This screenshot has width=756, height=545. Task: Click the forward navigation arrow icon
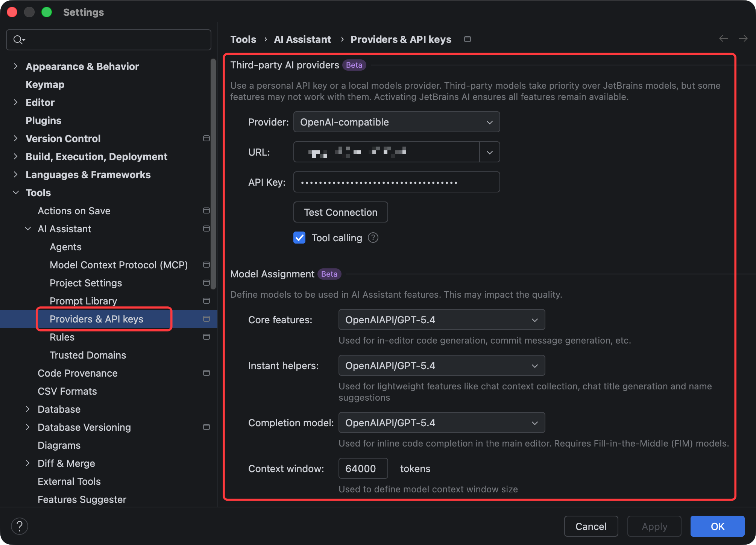743,39
